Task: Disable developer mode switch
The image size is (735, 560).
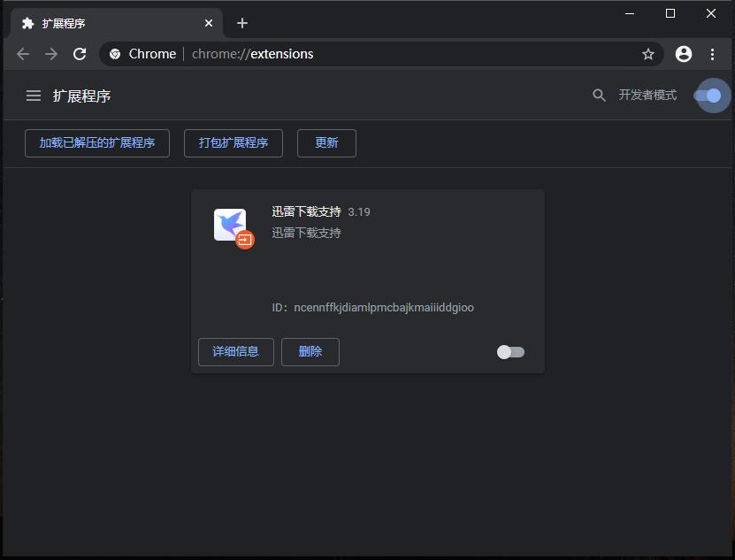Action: (711, 95)
